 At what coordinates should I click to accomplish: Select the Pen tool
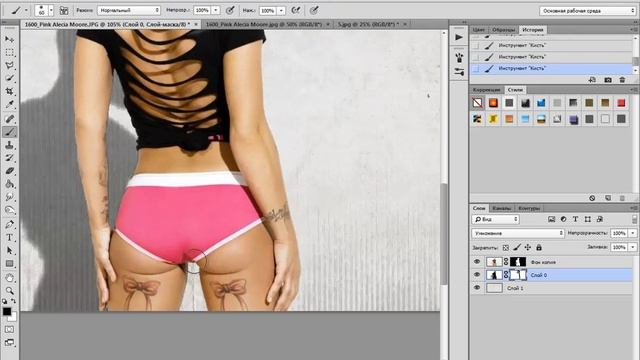pos(9,224)
